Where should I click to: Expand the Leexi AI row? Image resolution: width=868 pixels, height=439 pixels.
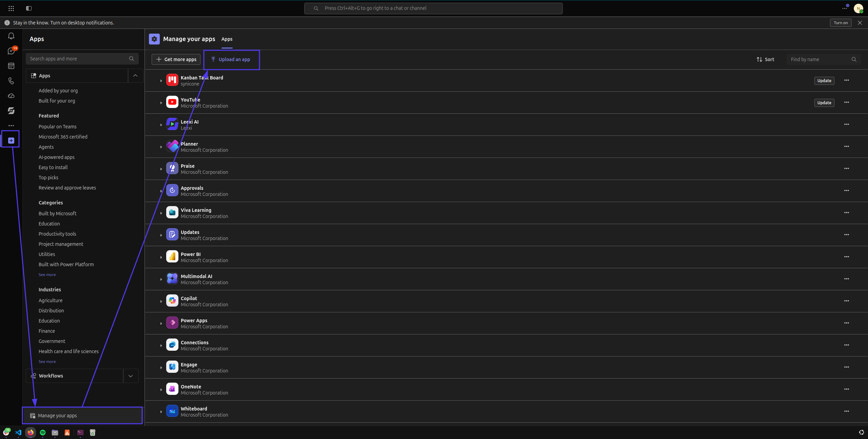(x=161, y=125)
